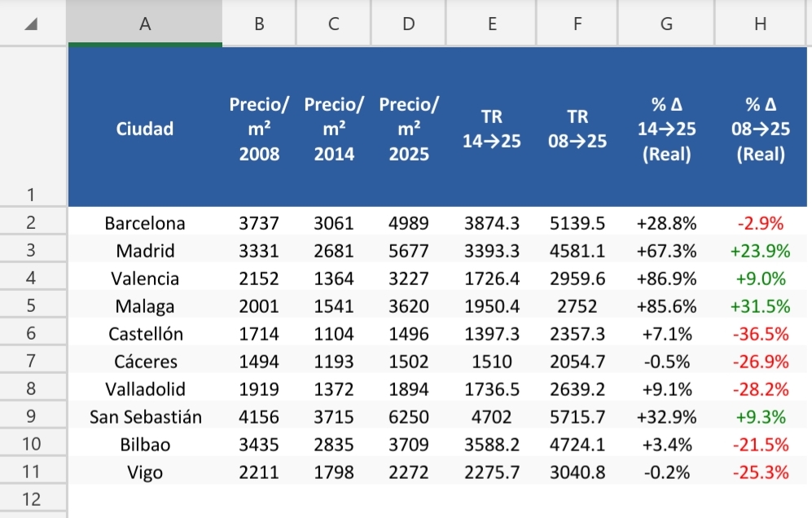Select the Barcelona cell
The image size is (812, 518).
tap(145, 223)
